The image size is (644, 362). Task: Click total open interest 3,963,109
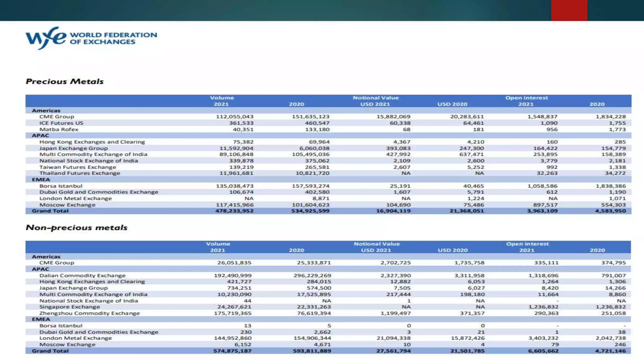click(542, 211)
